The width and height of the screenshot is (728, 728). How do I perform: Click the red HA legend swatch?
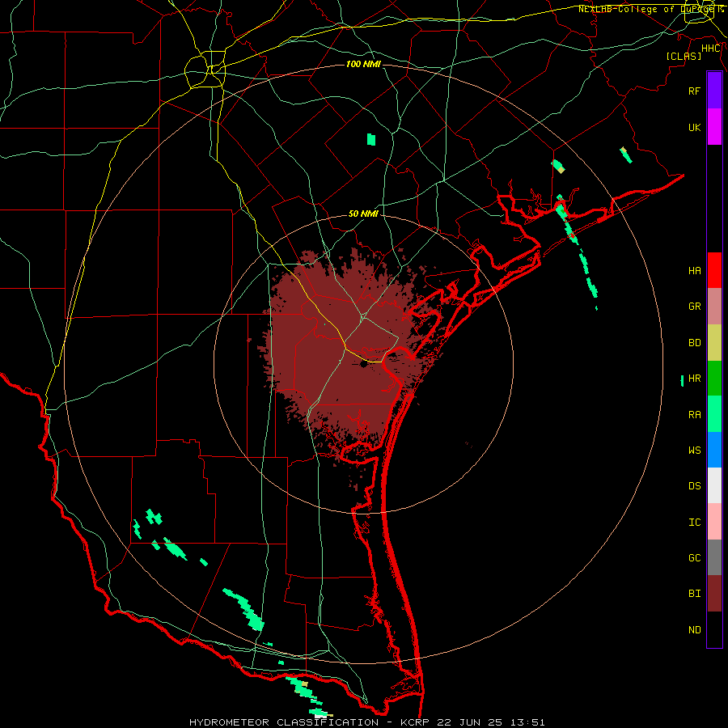[x=714, y=270]
